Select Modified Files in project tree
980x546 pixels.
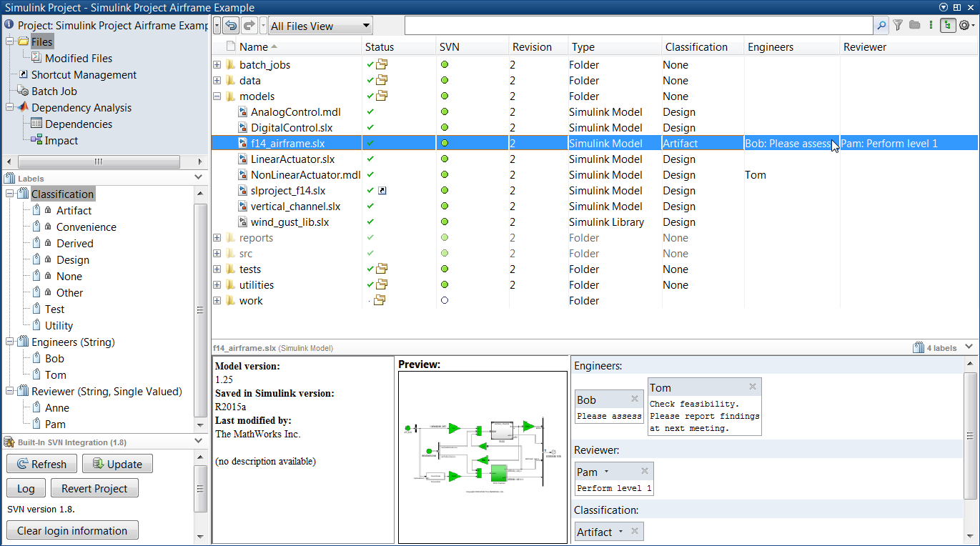tap(78, 58)
